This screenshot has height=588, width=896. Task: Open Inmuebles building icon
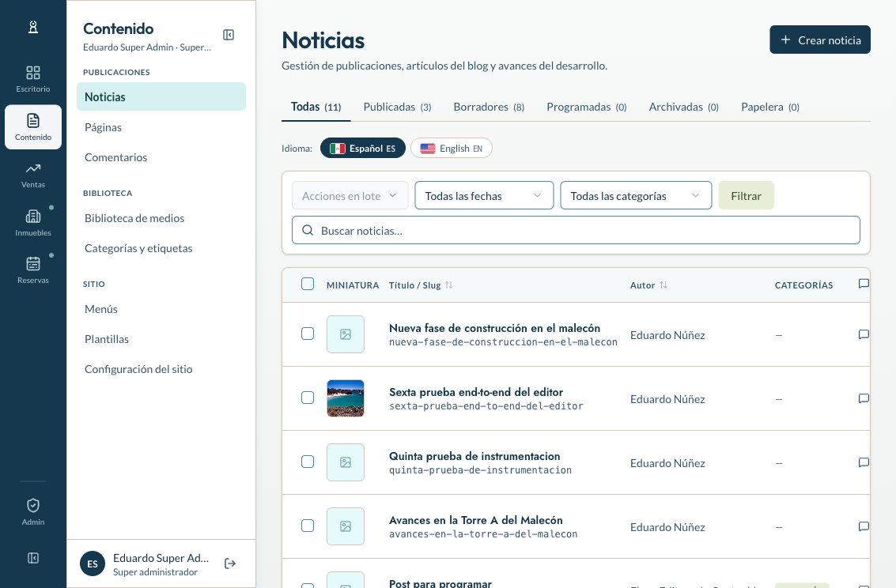tap(33, 216)
